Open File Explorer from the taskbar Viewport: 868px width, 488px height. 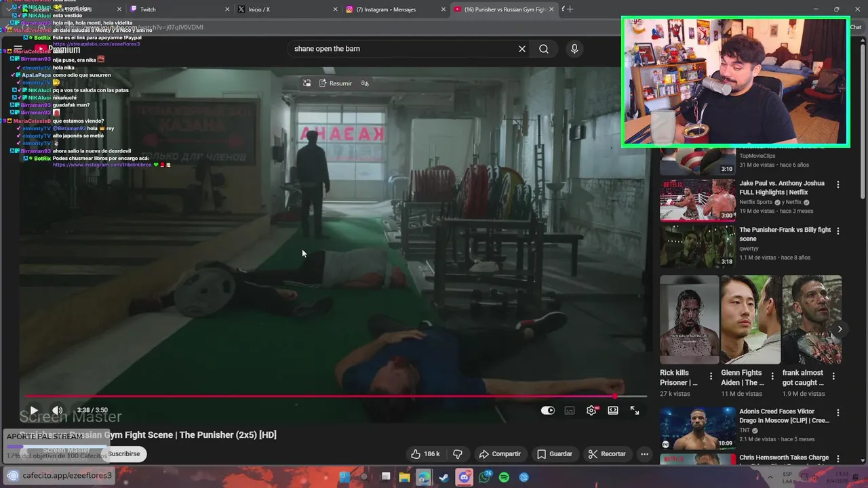[404, 477]
